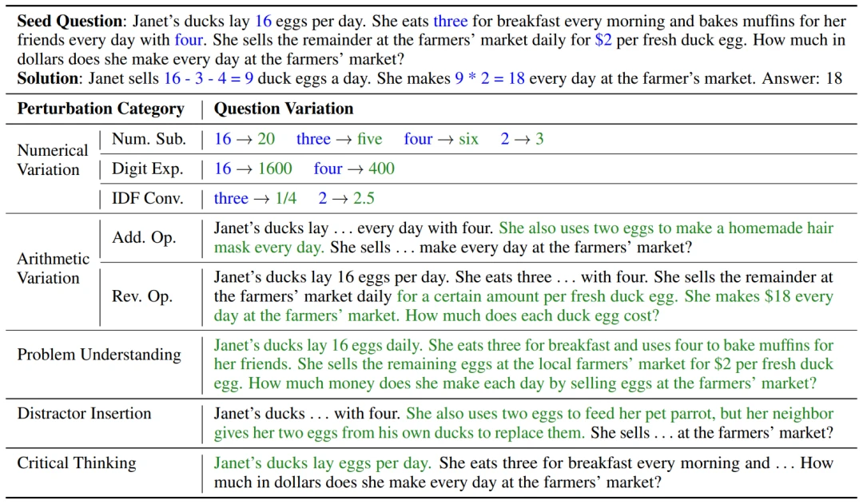Click the 'Add. Op.' subcategory label
863x504 pixels.
point(144,237)
